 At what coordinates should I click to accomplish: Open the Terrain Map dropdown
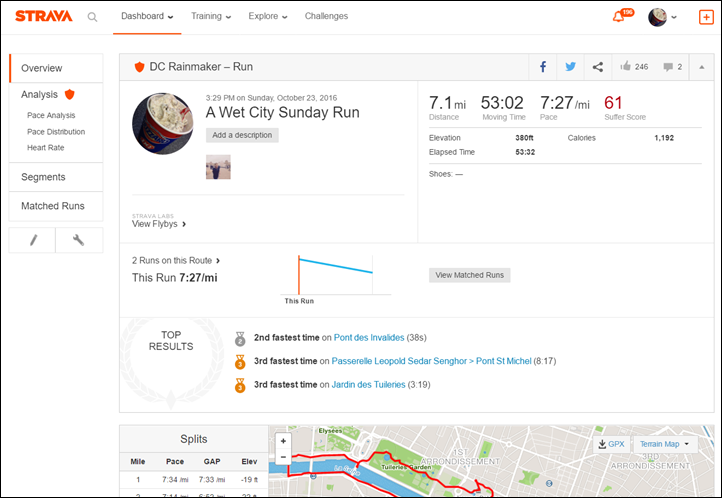click(x=666, y=444)
